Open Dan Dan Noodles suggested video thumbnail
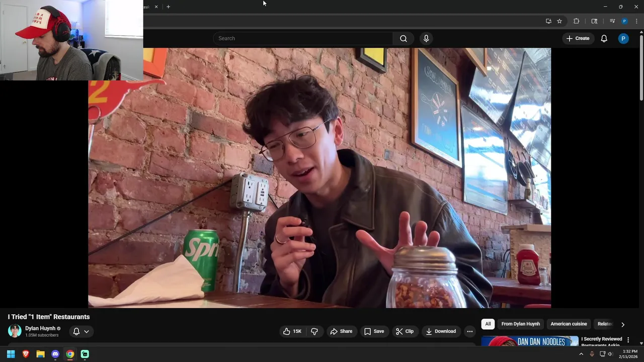644x362 pixels. (x=530, y=341)
